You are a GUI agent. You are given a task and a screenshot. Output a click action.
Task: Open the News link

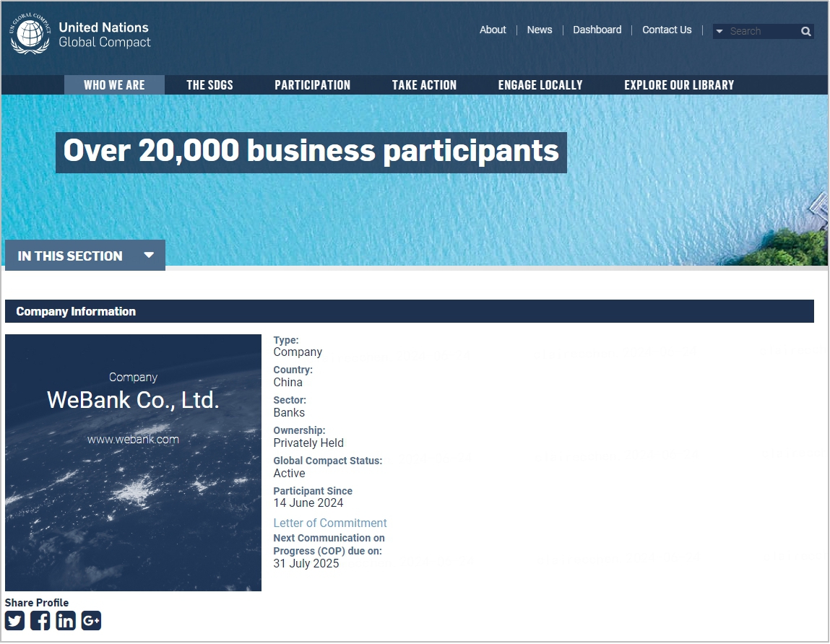click(539, 30)
